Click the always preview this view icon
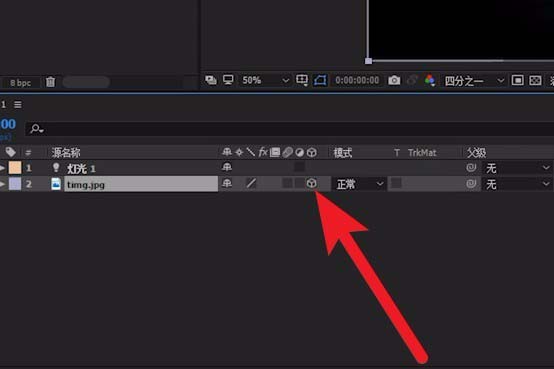Viewport: 554px width, 369px height. [211, 80]
